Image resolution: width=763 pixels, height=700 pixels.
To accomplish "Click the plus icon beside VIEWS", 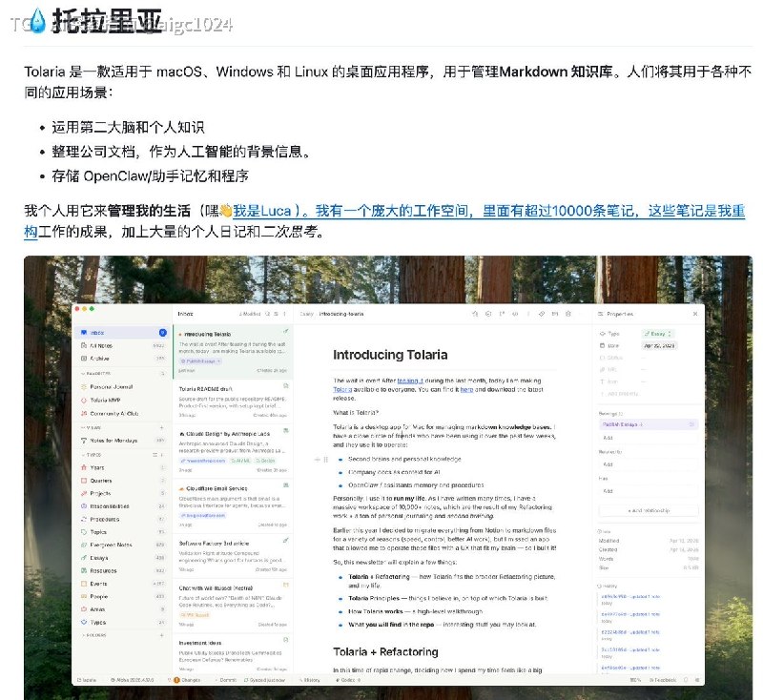I will tap(161, 427).
